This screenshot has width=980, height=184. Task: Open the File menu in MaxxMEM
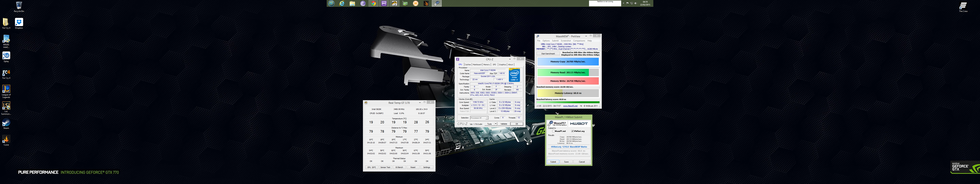(539, 41)
